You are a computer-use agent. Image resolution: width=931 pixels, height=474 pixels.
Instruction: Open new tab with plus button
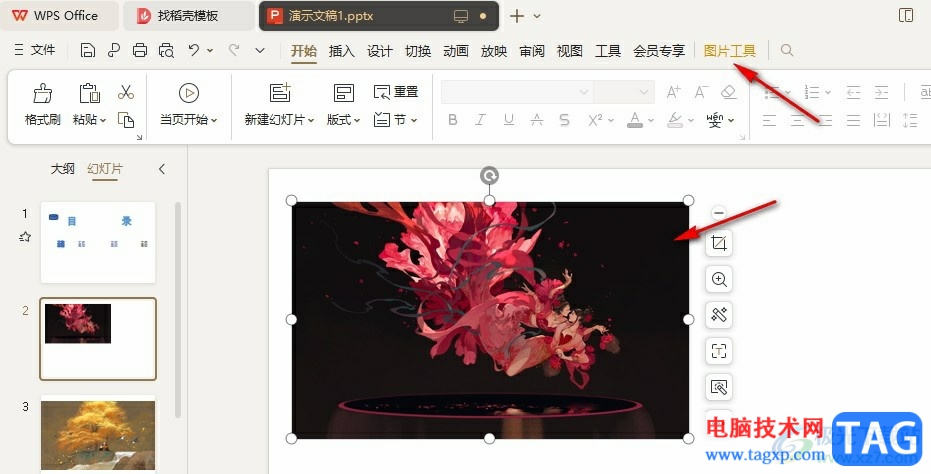point(517,16)
